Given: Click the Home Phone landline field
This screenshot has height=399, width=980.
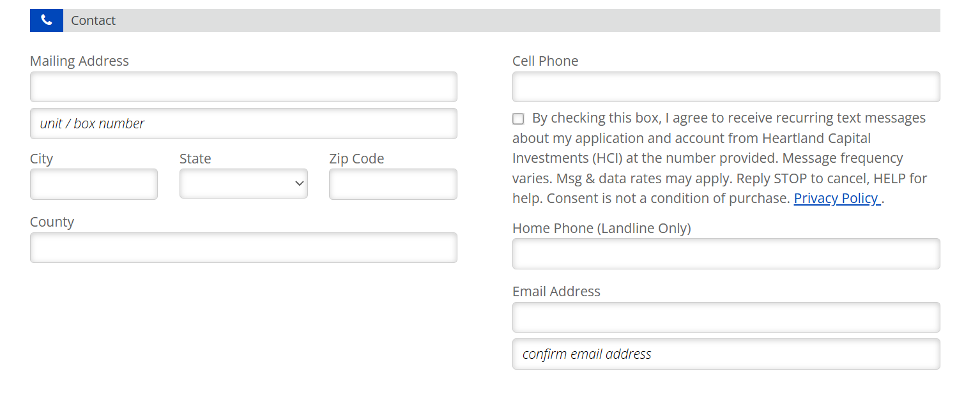Looking at the screenshot, I should pos(726,253).
